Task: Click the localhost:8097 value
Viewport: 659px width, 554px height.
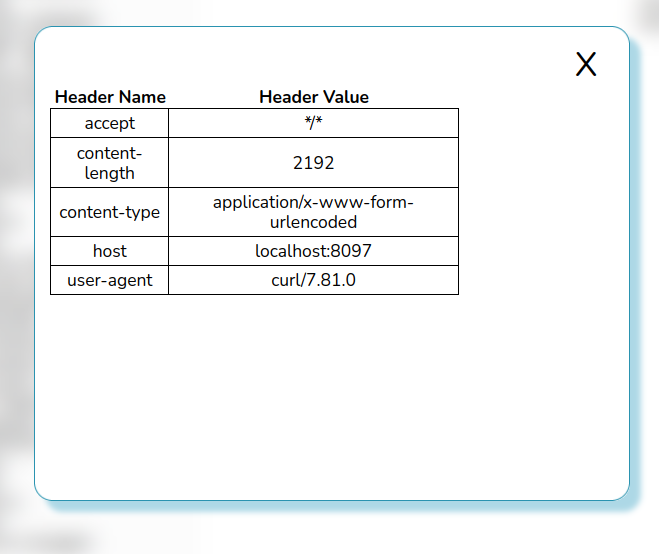Action: 313,251
